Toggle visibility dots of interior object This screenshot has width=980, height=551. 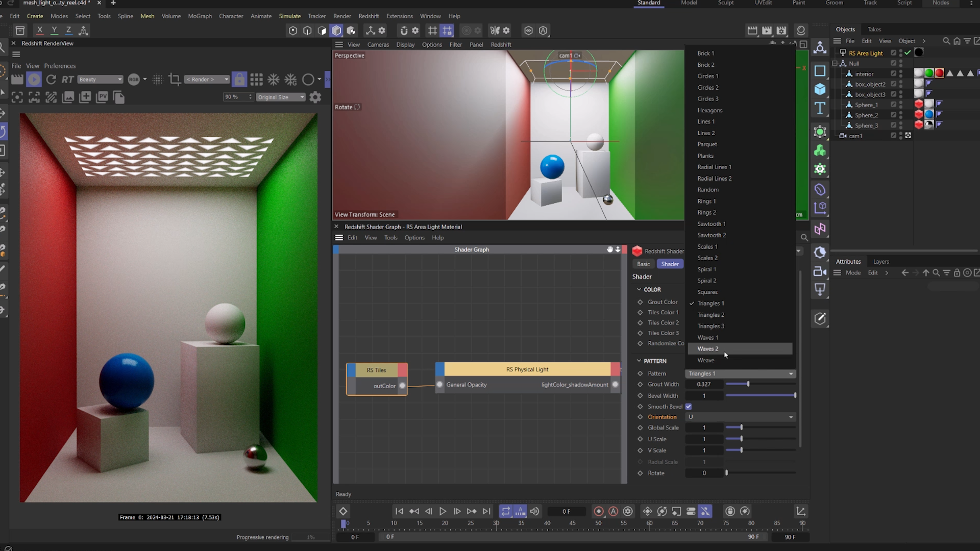tap(901, 74)
